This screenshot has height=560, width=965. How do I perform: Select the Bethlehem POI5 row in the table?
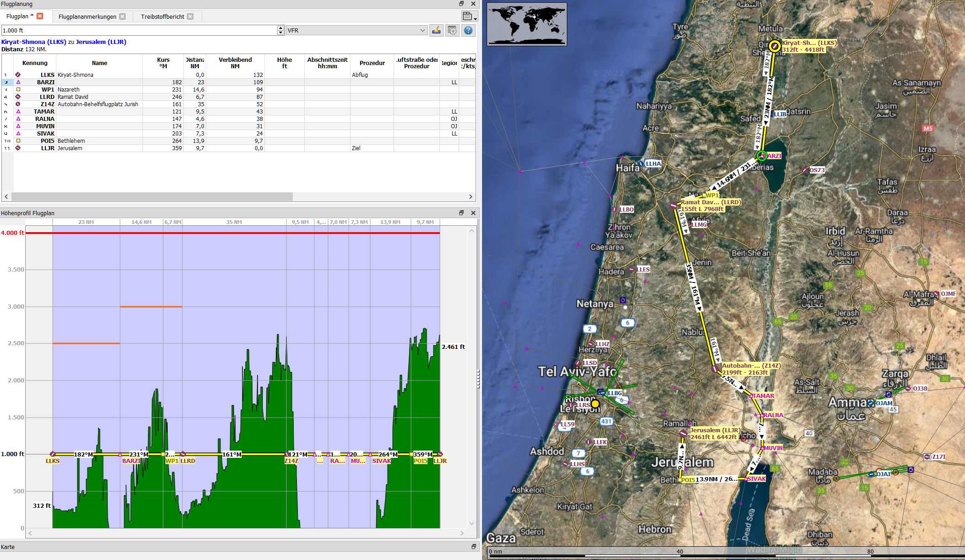238,141
